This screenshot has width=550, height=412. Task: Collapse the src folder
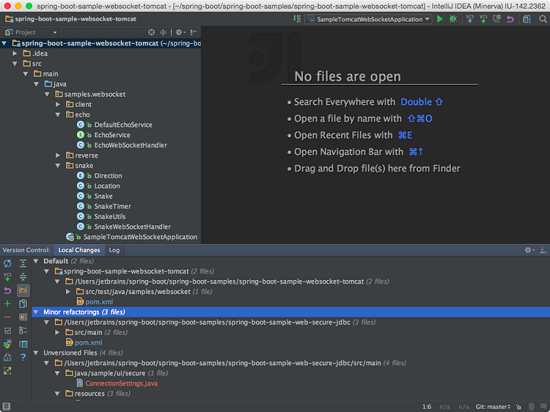pos(15,64)
